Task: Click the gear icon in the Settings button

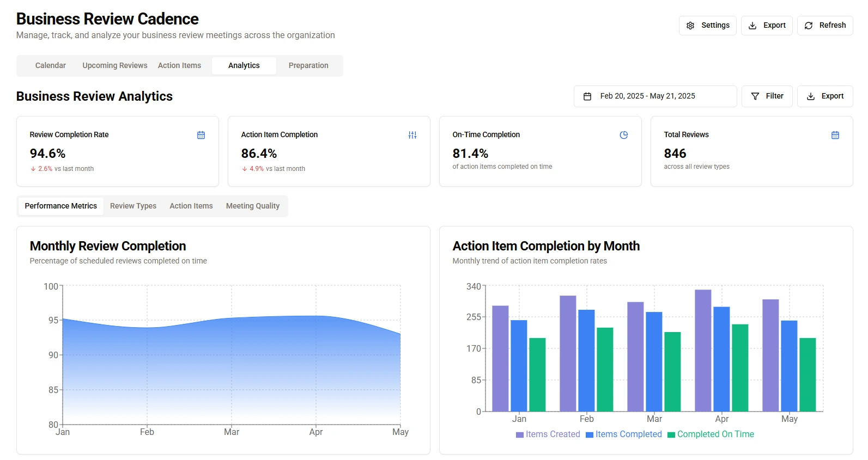Action: coord(690,26)
